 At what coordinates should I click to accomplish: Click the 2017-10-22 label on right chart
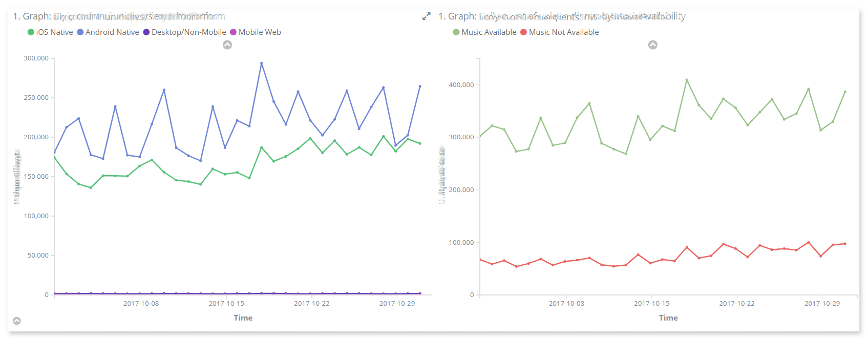[x=737, y=304]
